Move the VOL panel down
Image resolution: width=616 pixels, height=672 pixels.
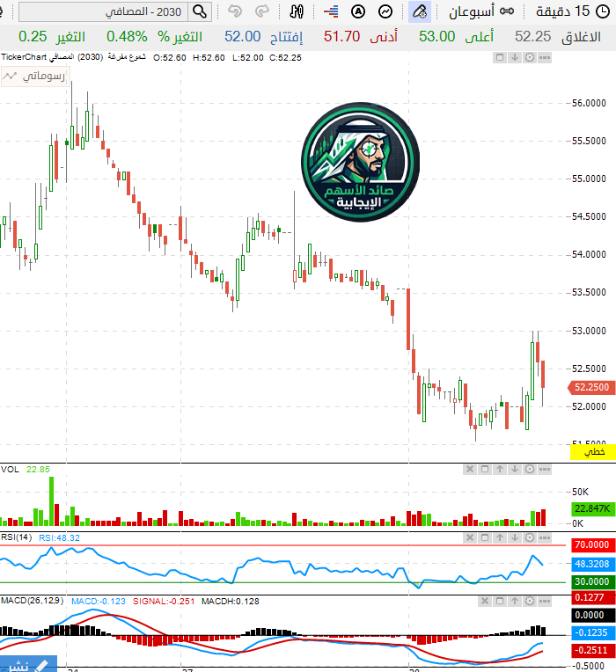point(515,470)
